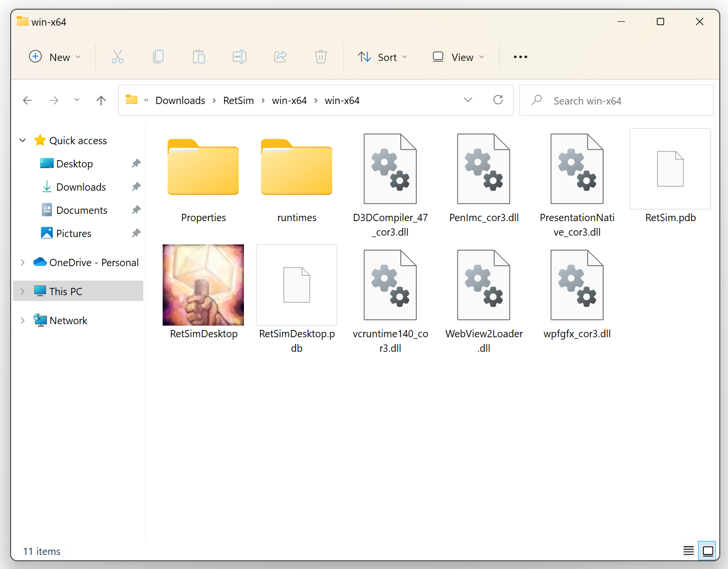This screenshot has height=569, width=728.
Task: Open Documents in Quick access
Action: [x=82, y=210]
